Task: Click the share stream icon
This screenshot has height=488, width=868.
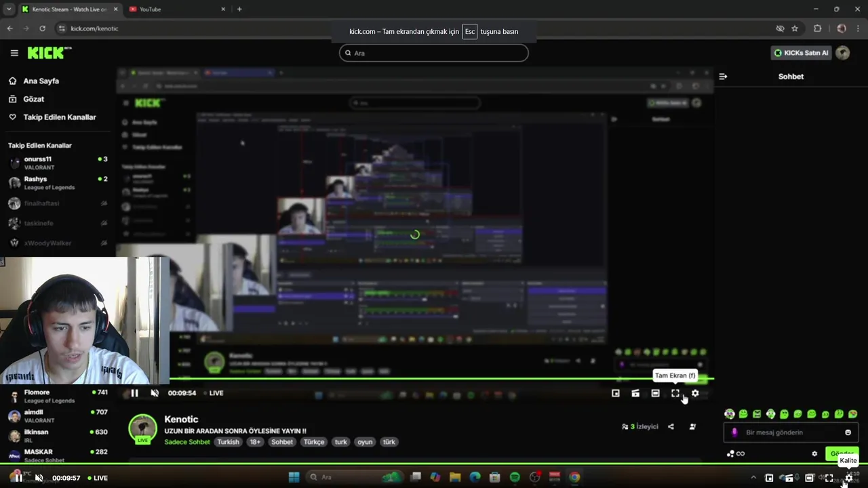Action: [x=671, y=427]
